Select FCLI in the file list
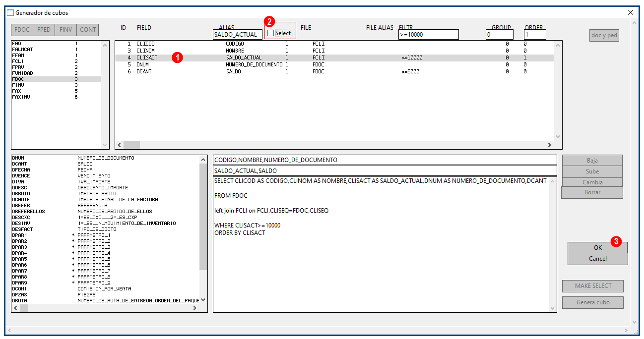The width and height of the screenshot is (644, 339). (56, 61)
